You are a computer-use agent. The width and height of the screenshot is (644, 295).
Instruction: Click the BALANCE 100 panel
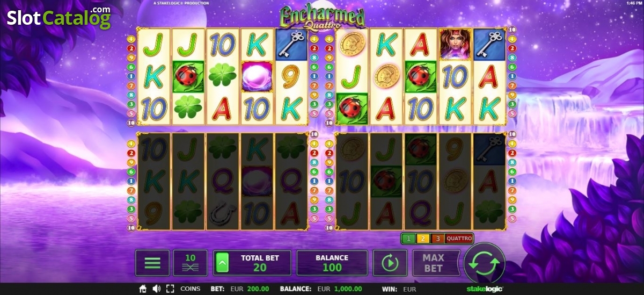pyautogui.click(x=332, y=263)
